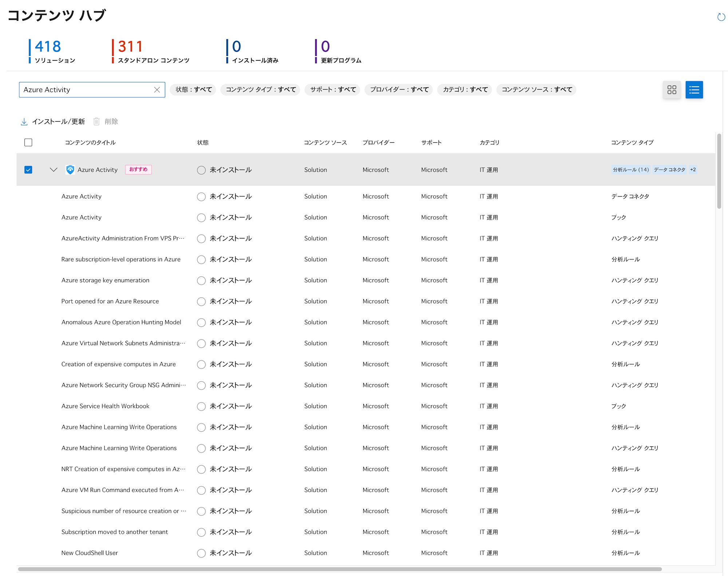
Task: Open the コンテンツ タイプ filter
Action: tap(260, 90)
